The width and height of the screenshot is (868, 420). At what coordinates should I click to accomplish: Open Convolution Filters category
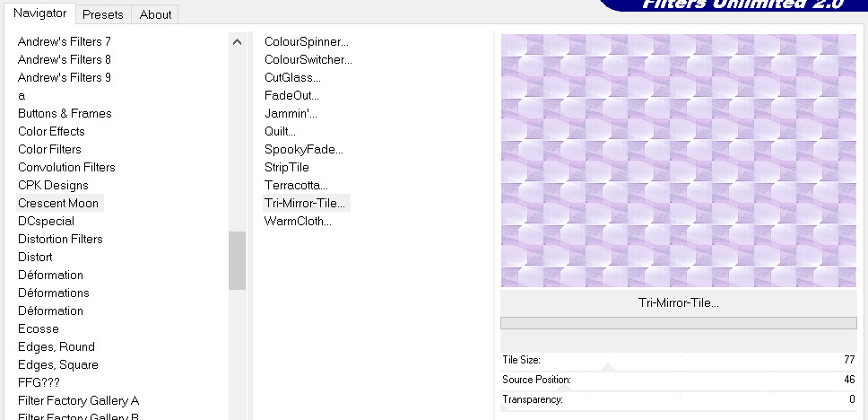pyautogui.click(x=66, y=167)
